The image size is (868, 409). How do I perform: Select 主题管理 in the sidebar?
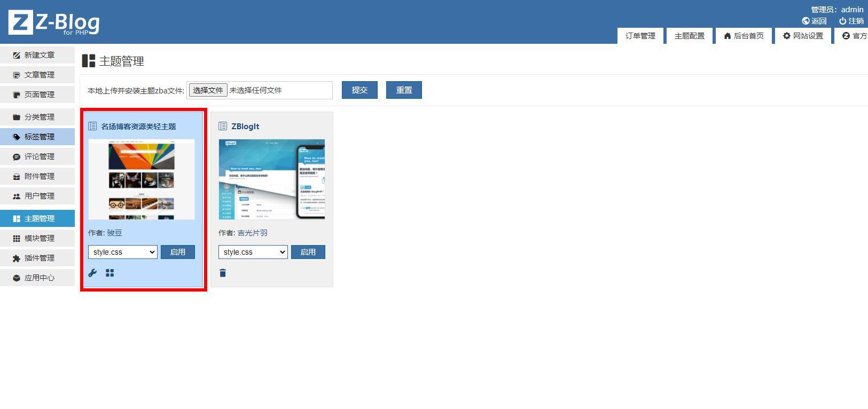[37, 218]
